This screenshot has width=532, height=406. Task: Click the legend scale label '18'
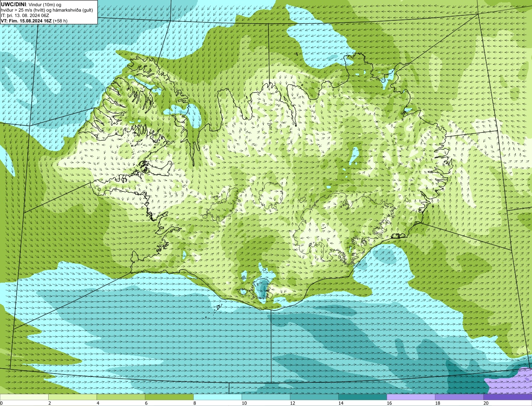pyautogui.click(x=438, y=403)
